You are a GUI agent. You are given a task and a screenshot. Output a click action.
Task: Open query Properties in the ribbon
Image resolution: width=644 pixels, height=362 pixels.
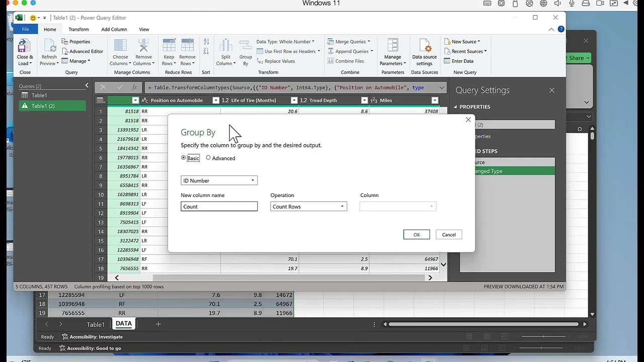click(76, 42)
